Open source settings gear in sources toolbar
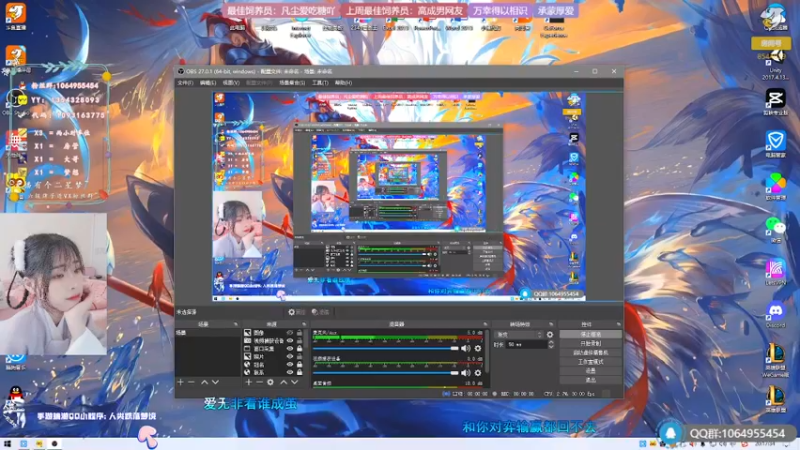Viewport: 800px width, 450px height. coord(270,382)
